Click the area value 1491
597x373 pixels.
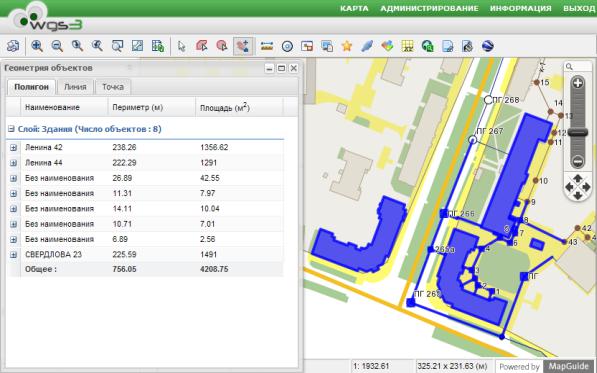click(x=208, y=255)
